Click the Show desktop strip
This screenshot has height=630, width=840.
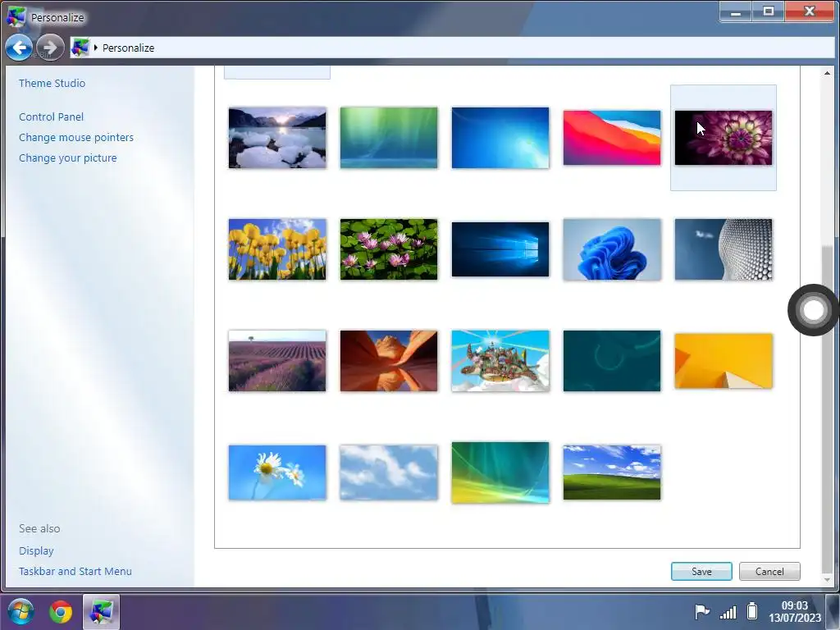coord(833,612)
